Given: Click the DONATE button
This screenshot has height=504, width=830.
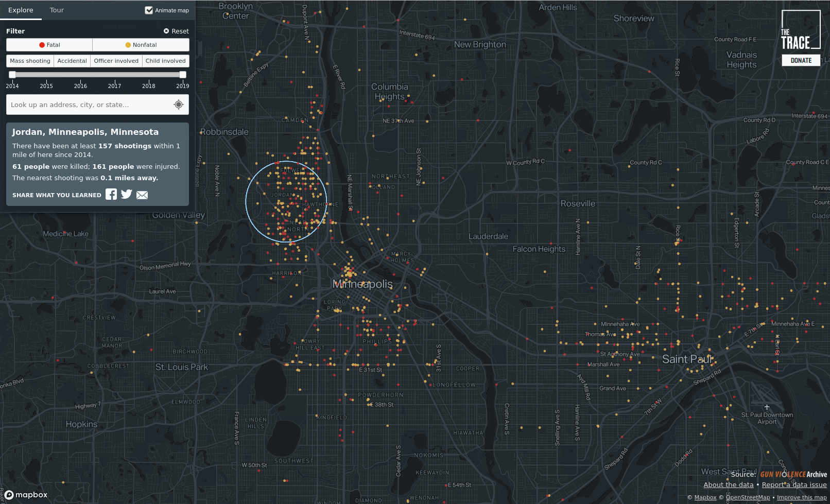Looking at the screenshot, I should point(801,60).
